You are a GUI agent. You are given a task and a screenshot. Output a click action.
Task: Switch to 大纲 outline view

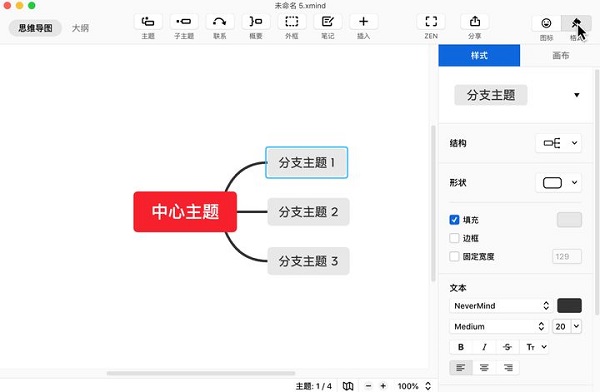click(x=80, y=28)
